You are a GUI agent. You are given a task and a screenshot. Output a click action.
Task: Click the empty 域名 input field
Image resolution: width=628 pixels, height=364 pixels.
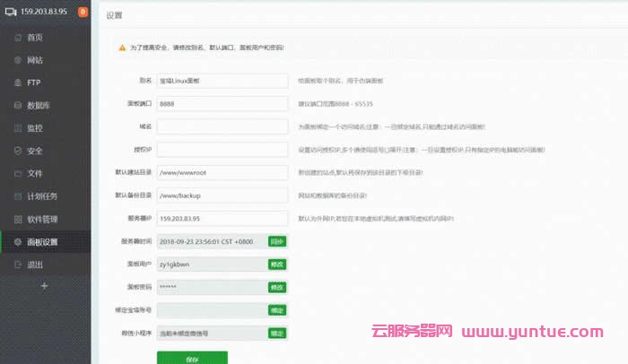pos(222,126)
